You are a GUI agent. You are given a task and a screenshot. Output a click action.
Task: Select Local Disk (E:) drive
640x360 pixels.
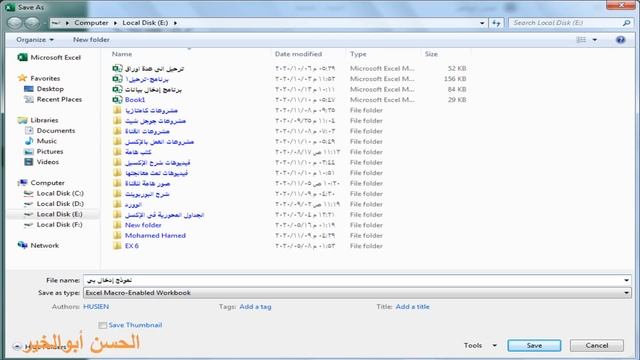click(x=59, y=214)
